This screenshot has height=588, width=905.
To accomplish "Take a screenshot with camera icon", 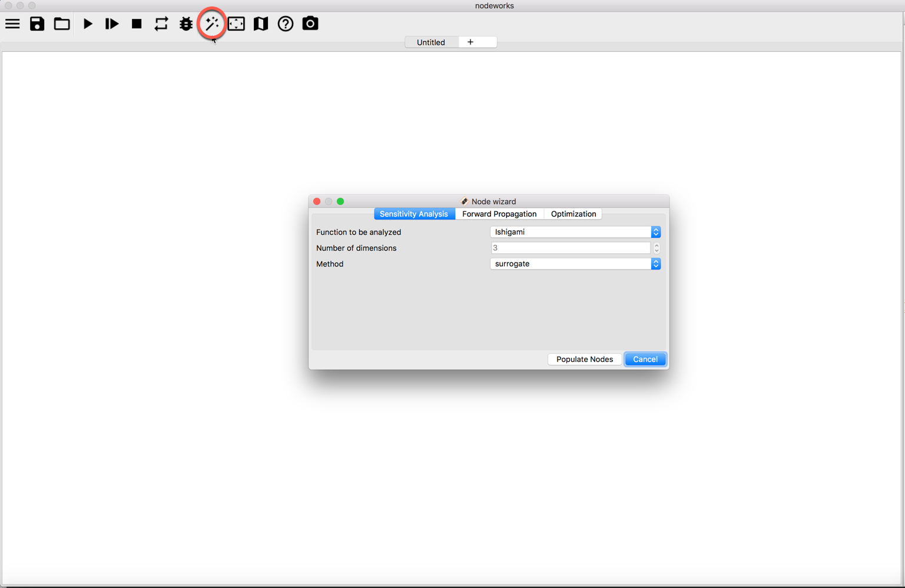I will (310, 24).
